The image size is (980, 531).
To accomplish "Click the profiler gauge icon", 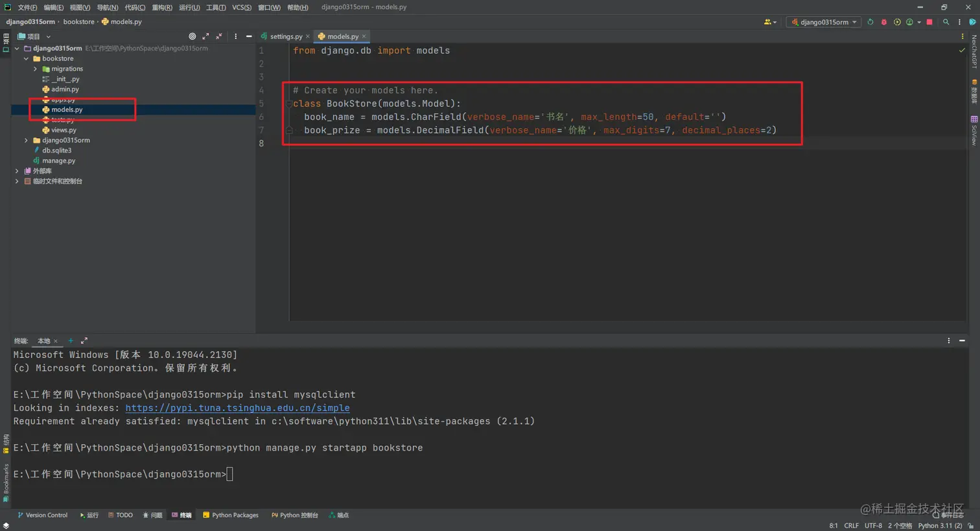I will pyautogui.click(x=909, y=22).
